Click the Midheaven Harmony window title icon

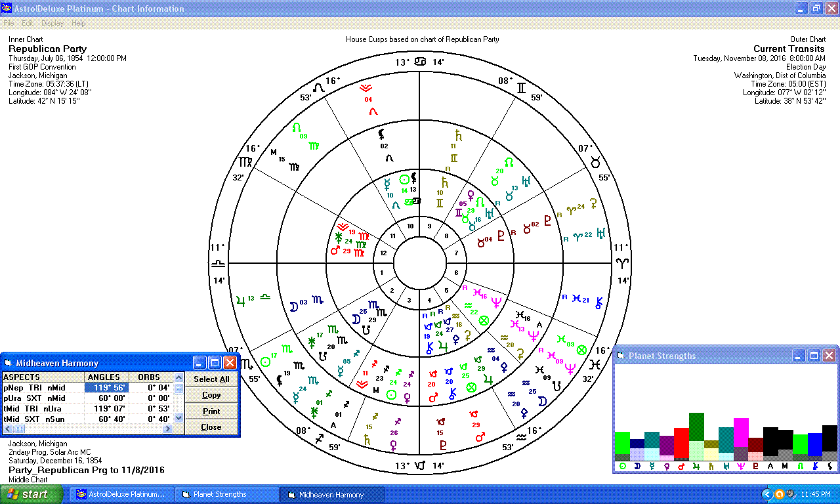coord(9,363)
